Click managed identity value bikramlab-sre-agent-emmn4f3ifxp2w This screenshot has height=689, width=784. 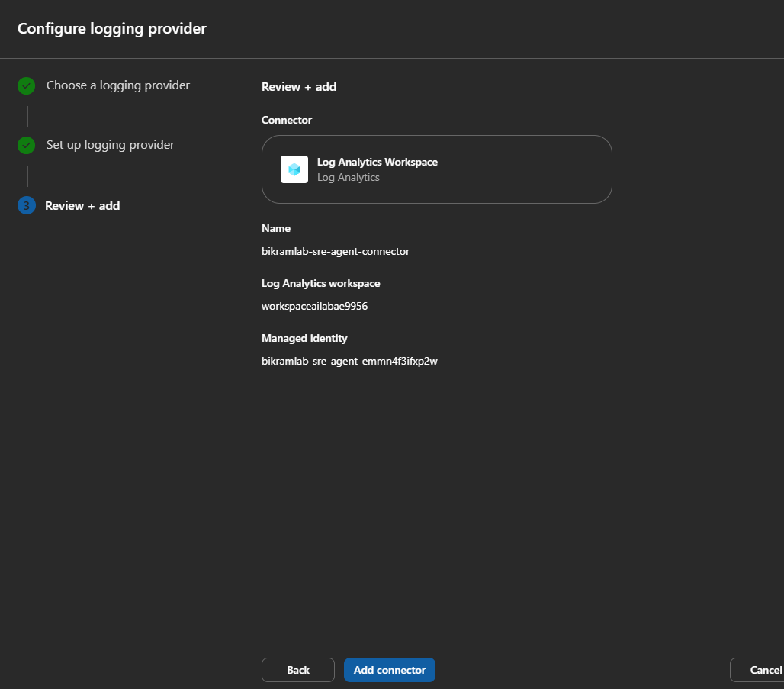pos(349,361)
